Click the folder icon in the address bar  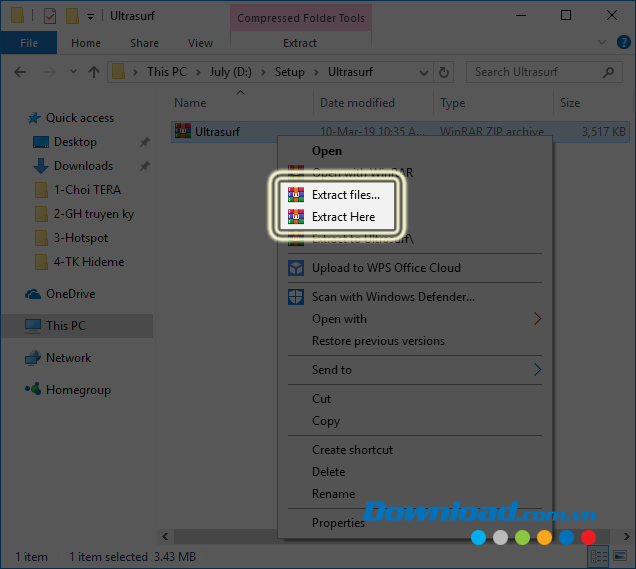118,72
